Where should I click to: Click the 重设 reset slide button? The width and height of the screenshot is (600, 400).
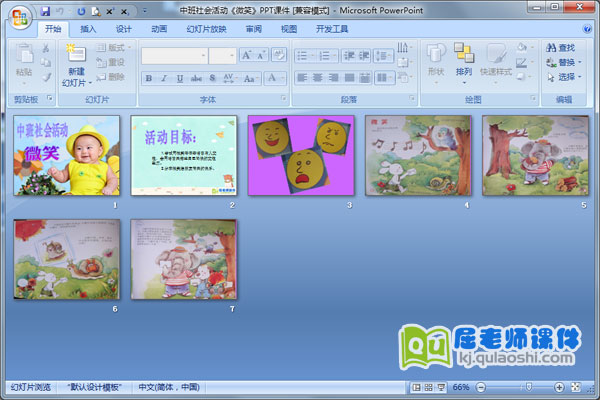[111, 62]
